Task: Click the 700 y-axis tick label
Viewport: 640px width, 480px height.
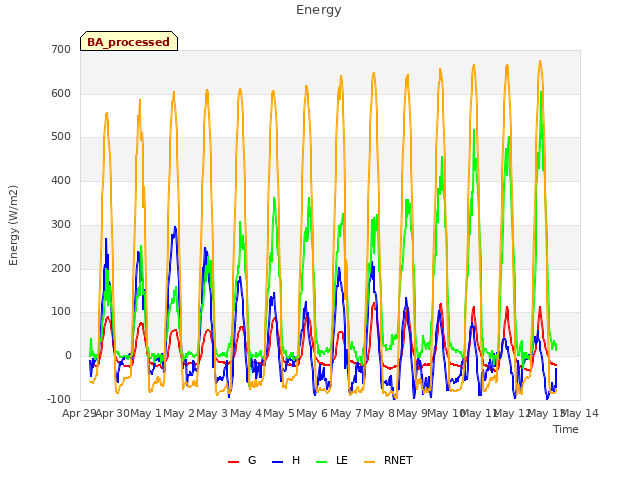Action: (x=61, y=49)
